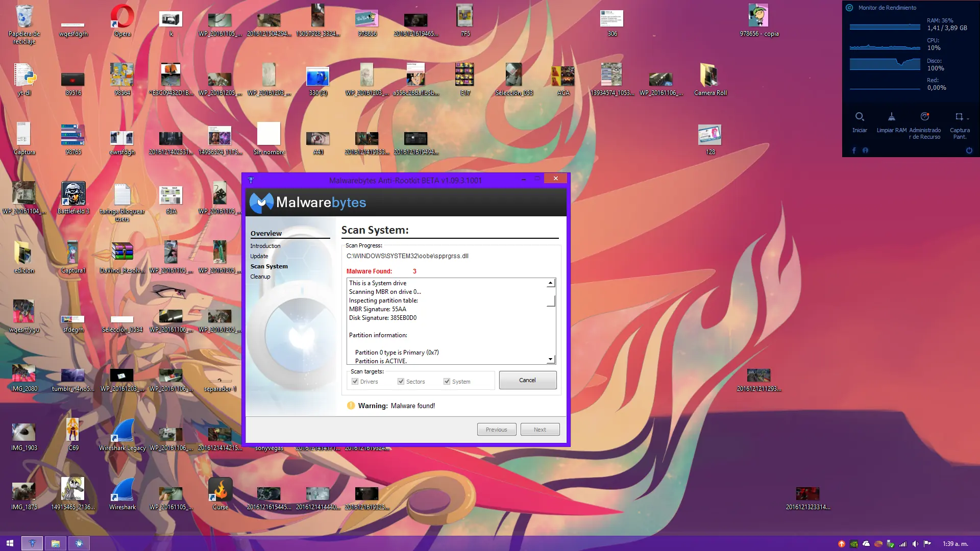
Task: Click the 'Disk Signature: 385EB0D0' log line
Action: point(383,318)
